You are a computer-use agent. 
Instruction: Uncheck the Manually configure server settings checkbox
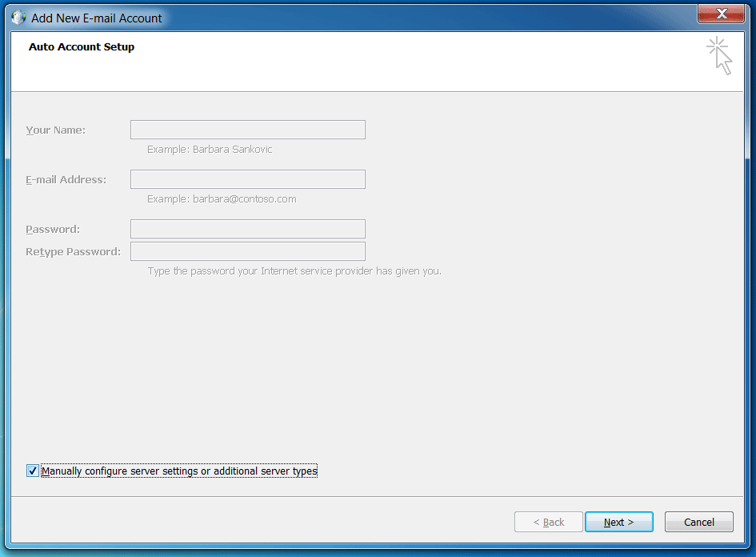(x=33, y=471)
